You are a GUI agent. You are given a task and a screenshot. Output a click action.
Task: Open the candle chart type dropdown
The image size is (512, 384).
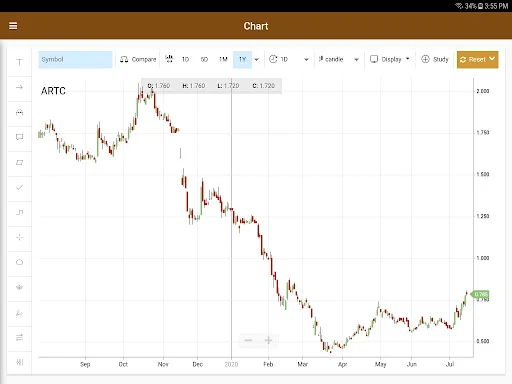pyautogui.click(x=338, y=59)
